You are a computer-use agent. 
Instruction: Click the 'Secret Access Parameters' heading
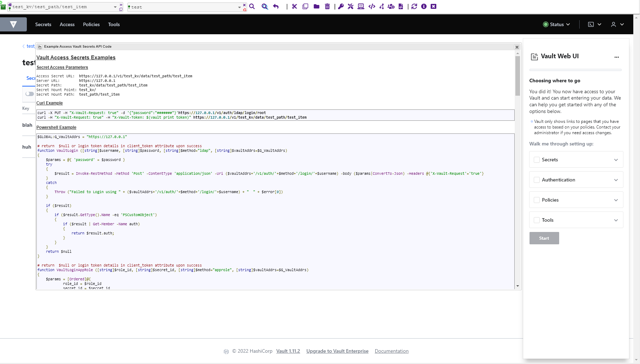[x=62, y=67]
